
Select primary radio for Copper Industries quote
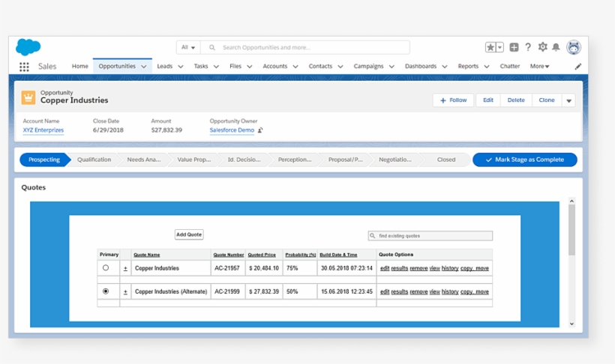pos(106,267)
